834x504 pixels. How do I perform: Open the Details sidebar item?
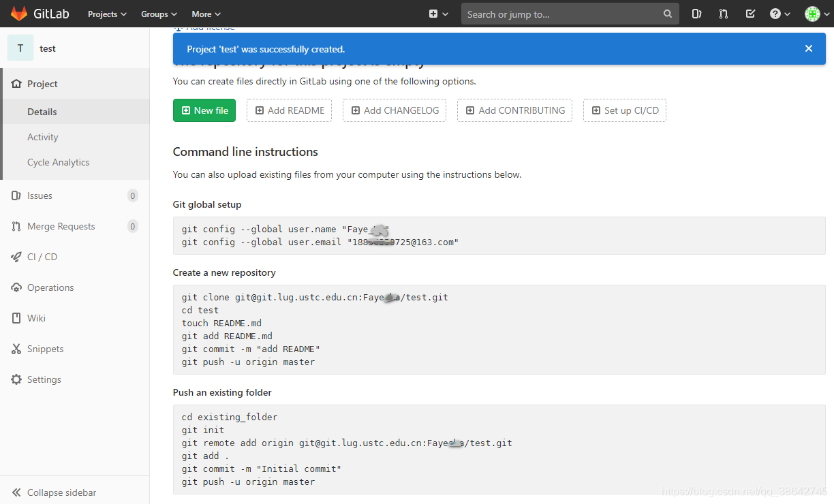pyautogui.click(x=75, y=112)
